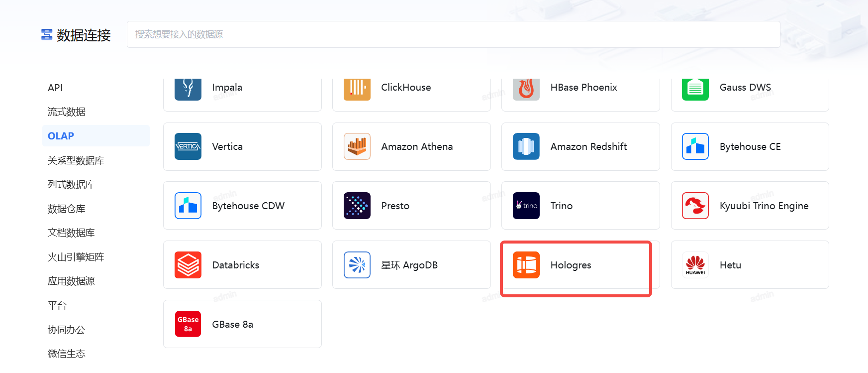Image resolution: width=868 pixels, height=373 pixels.
Task: Click the Amazon Athena icon
Action: (357, 146)
